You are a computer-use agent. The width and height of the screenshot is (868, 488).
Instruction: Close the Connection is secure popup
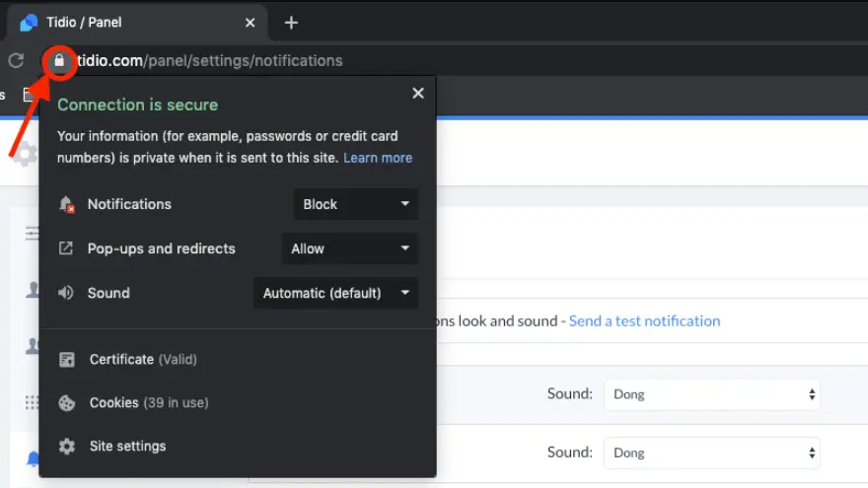(x=418, y=93)
